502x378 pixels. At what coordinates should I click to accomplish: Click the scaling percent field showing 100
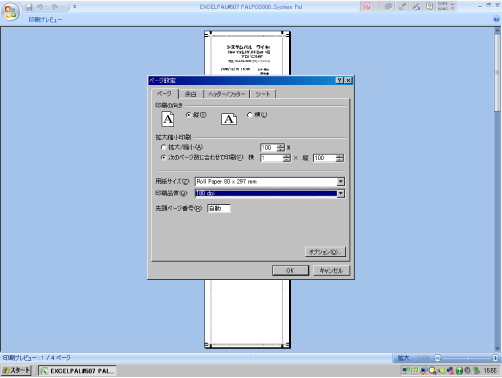269,148
